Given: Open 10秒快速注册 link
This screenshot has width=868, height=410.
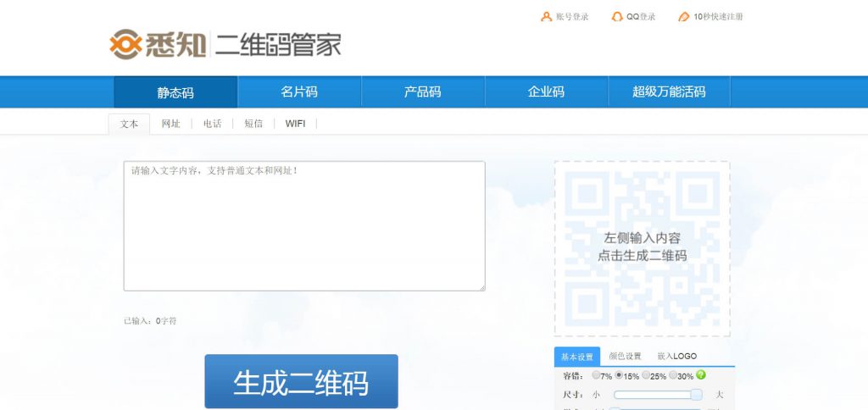Looking at the screenshot, I should pyautogui.click(x=718, y=17).
